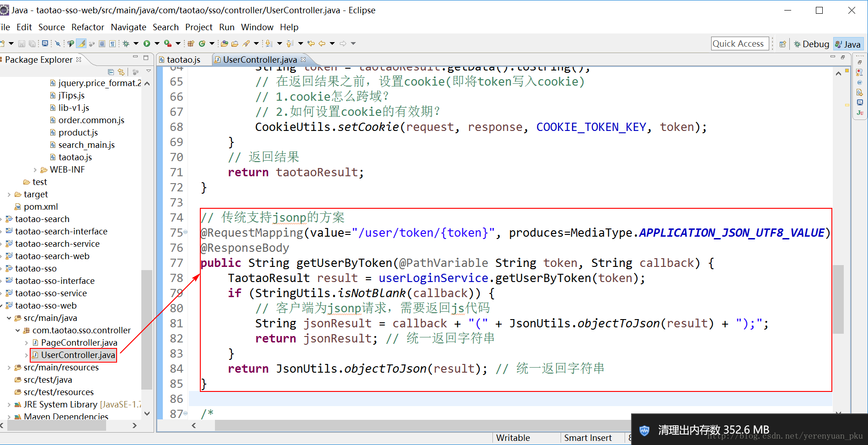Collapse com.taotao.sso.controller package
The width and height of the screenshot is (868, 445).
tap(18, 331)
